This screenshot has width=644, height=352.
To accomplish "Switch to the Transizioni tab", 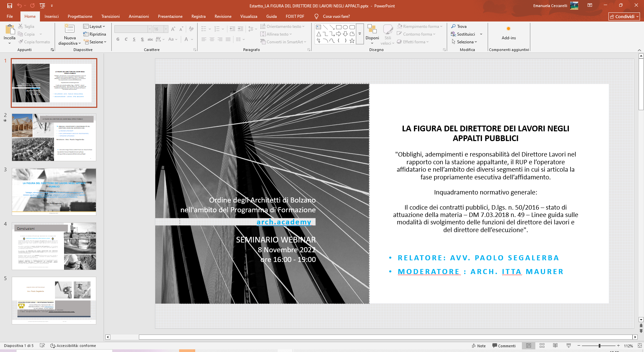I will 110,16.
